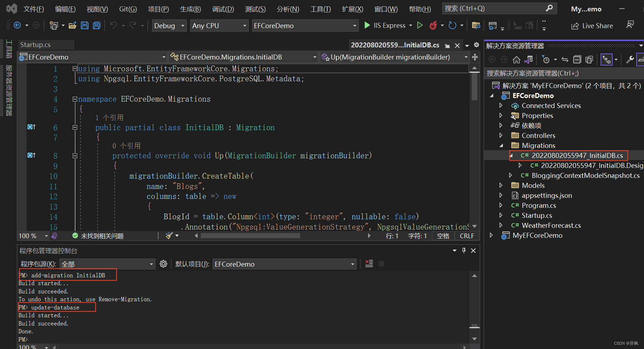Open the Git(G) menu
Viewport: 644px width, 349px height.
[128, 9]
